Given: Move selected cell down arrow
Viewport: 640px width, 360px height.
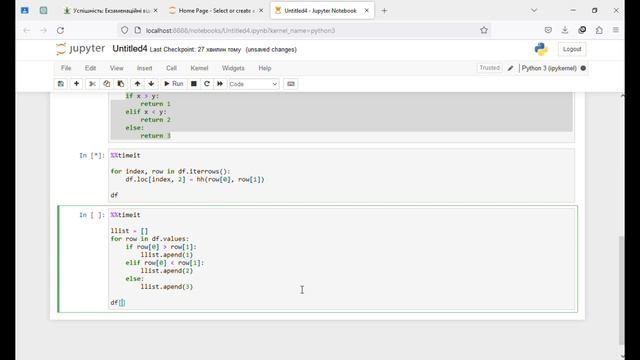Looking at the screenshot, I should pyautogui.click(x=151, y=84).
